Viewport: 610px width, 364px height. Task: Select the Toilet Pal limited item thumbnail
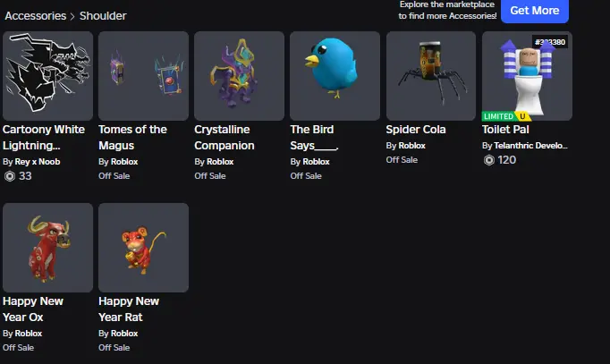coord(527,76)
